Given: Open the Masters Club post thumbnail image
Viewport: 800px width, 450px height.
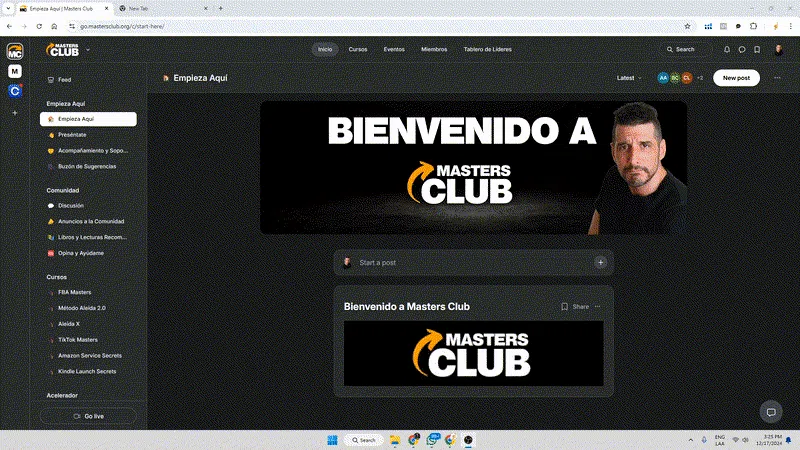Looking at the screenshot, I should click(473, 354).
